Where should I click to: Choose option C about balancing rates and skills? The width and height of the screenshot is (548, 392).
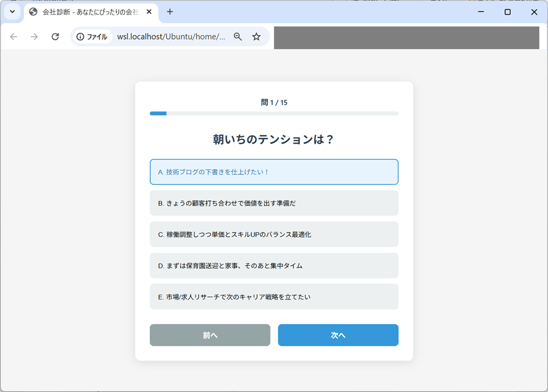[274, 234]
